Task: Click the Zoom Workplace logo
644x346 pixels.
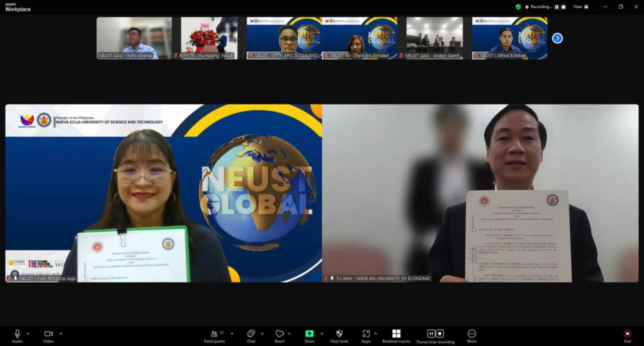Action: pos(18,7)
